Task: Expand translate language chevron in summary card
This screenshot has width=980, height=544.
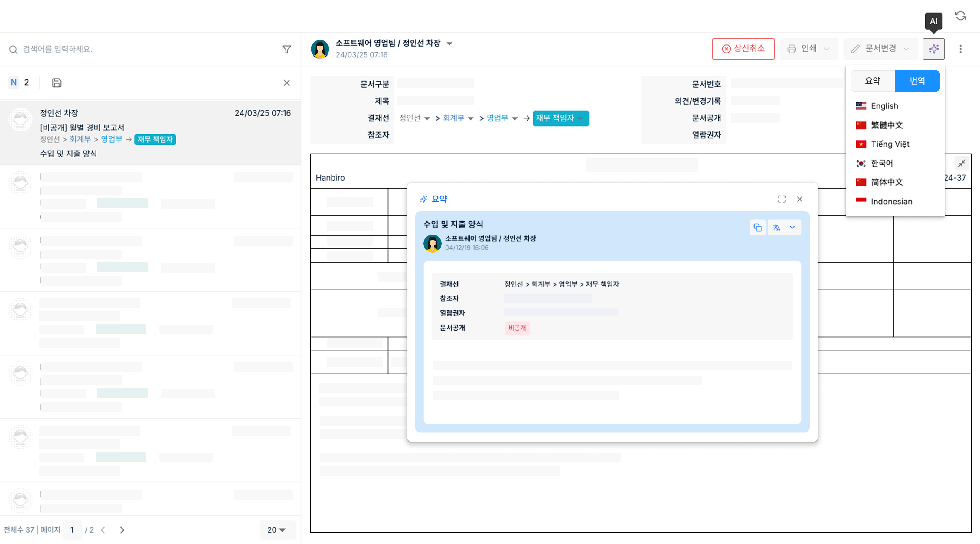Action: click(792, 227)
